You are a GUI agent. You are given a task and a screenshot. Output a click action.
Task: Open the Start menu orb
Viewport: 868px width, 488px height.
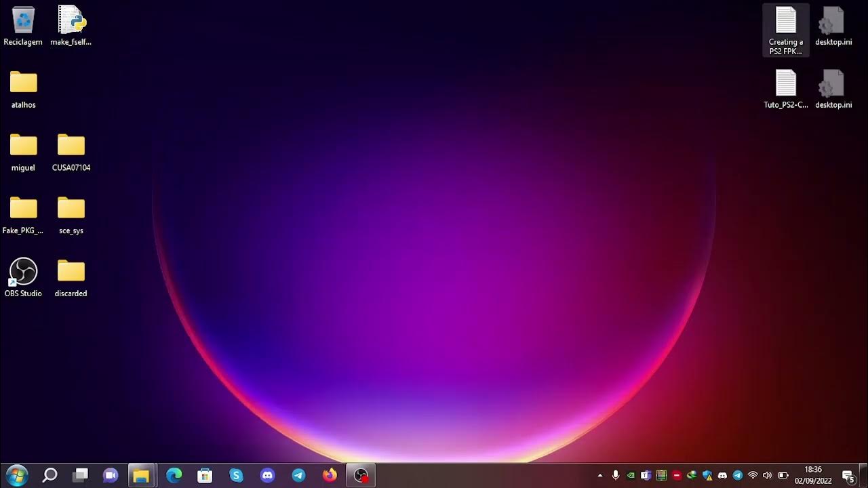pyautogui.click(x=16, y=476)
